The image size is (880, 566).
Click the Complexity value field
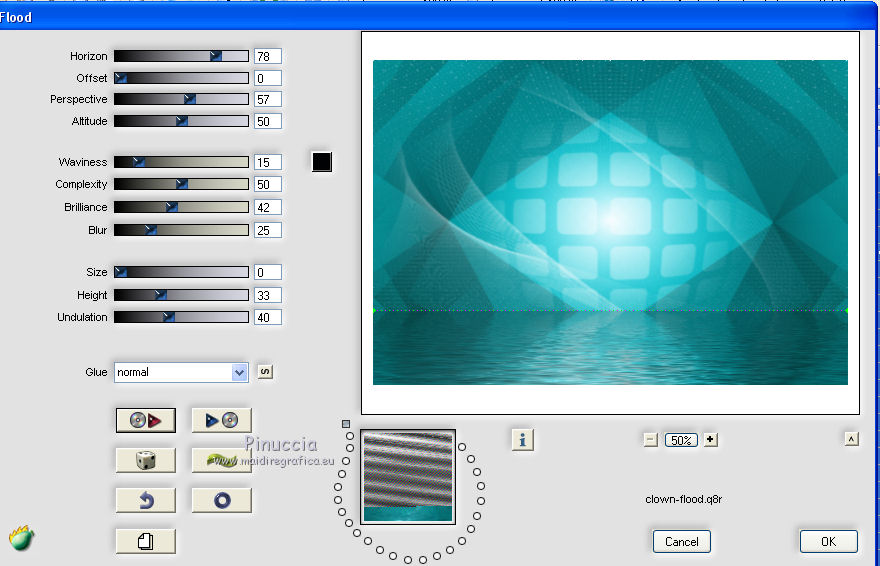(x=268, y=184)
